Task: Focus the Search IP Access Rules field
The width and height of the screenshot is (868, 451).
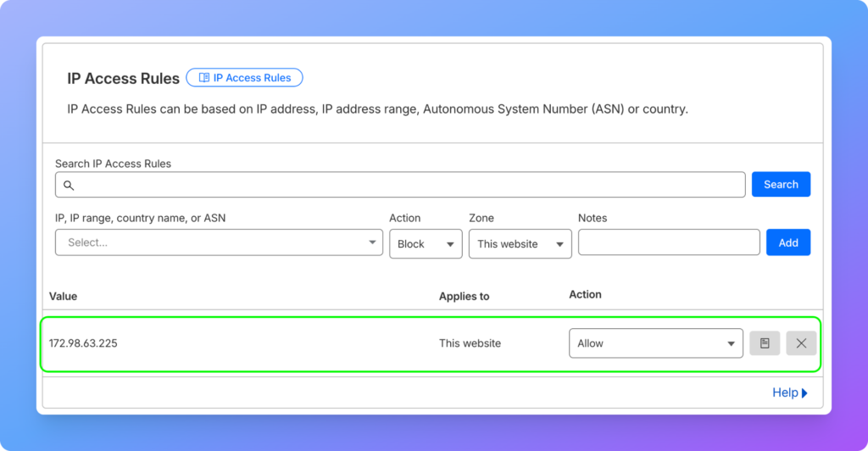Action: coord(407,185)
